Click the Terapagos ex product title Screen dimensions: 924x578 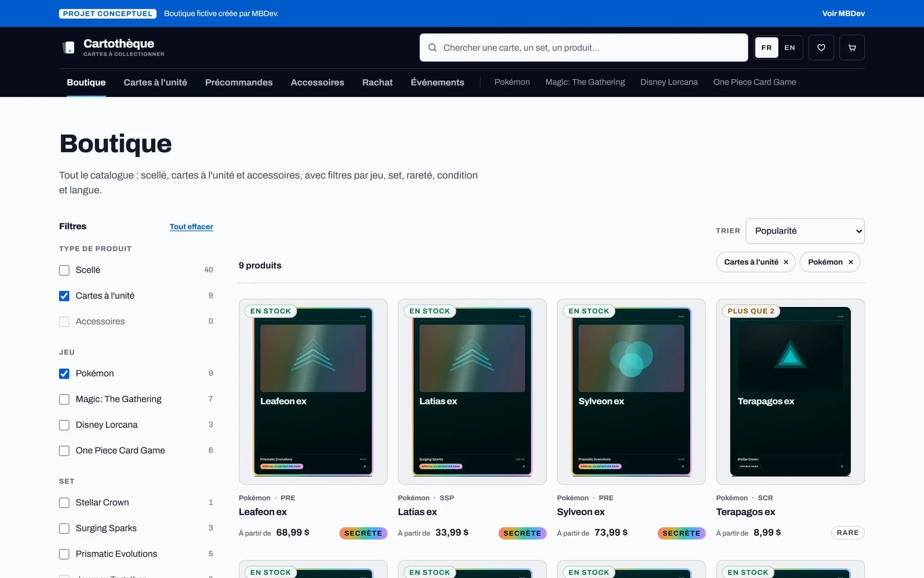pos(746,512)
